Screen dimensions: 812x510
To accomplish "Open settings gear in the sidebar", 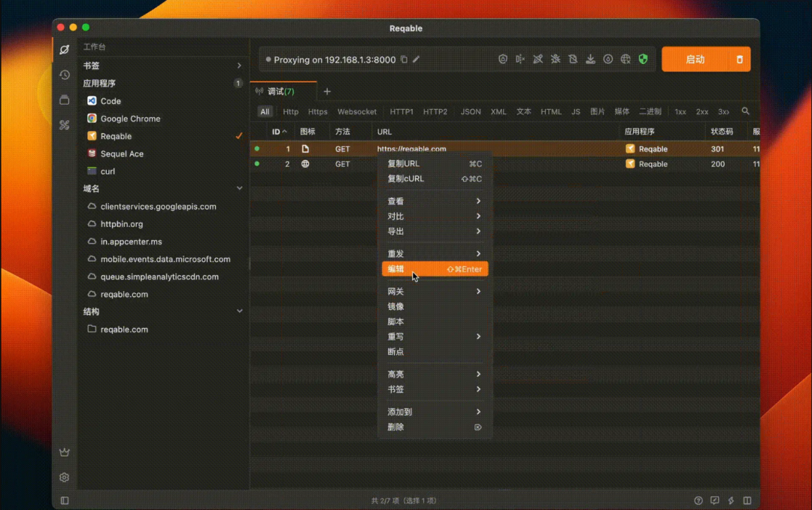I will [64, 478].
